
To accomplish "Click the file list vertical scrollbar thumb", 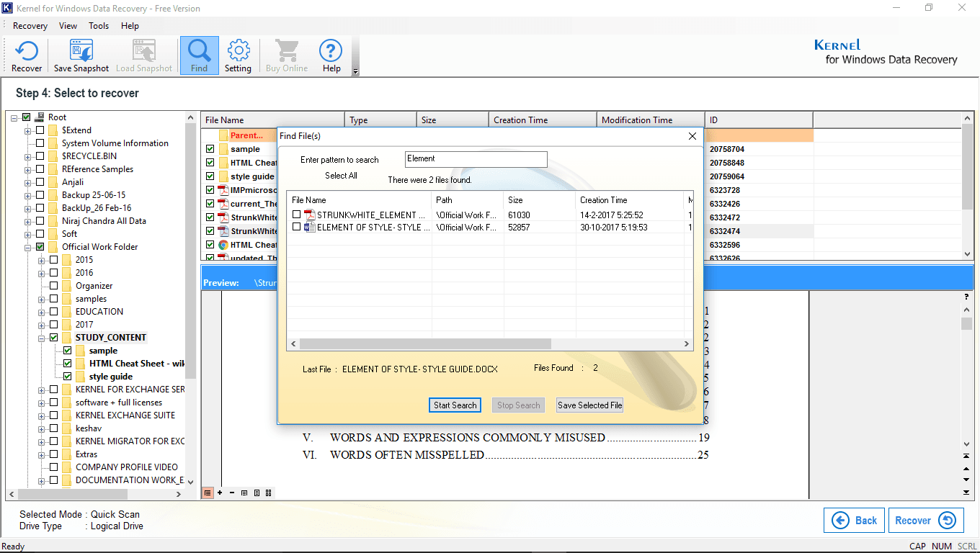I will coord(967,168).
